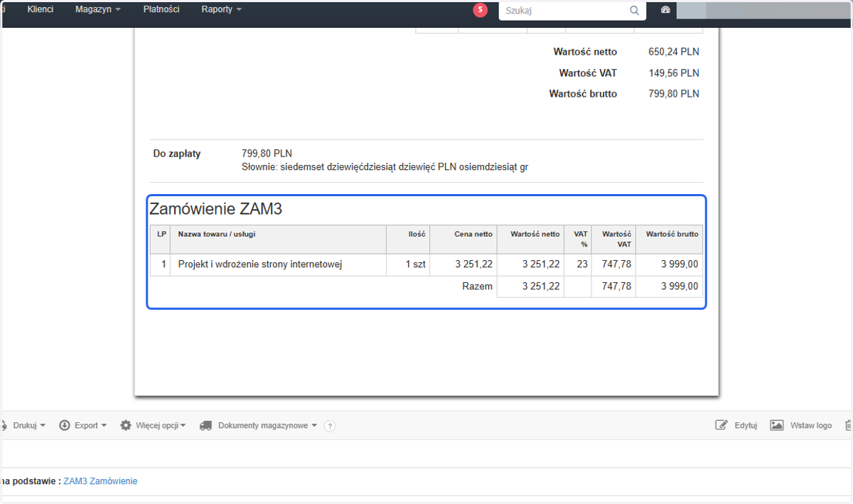This screenshot has height=504, width=853.
Task: Click the Export download icon
Action: [x=64, y=425]
